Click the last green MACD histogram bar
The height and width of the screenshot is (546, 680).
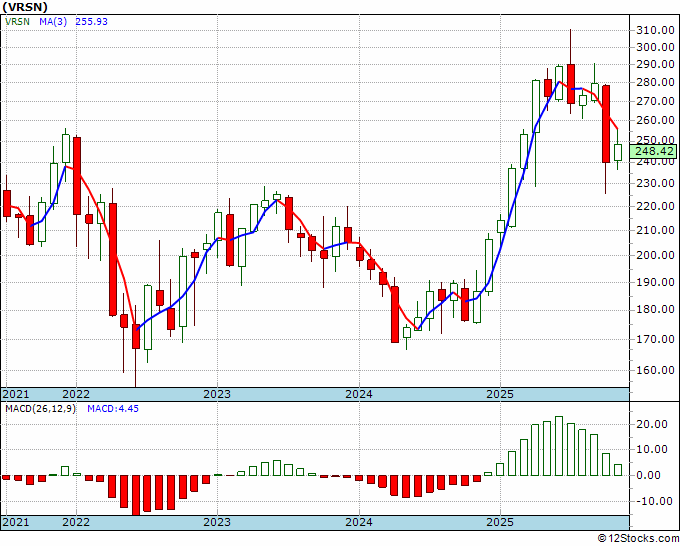point(618,470)
